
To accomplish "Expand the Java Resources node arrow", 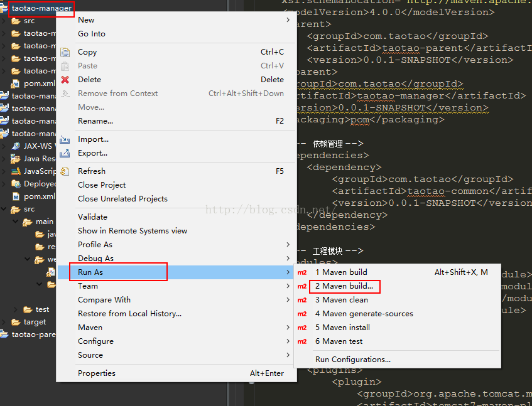I will [x=4, y=159].
